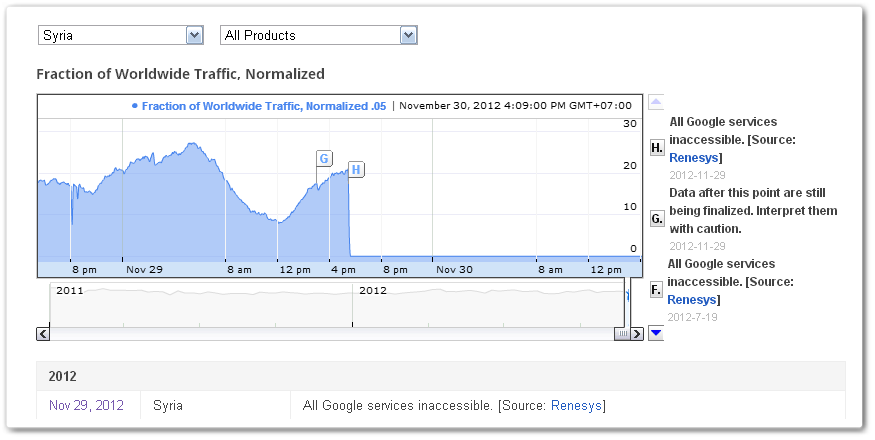Click the H annotation flag on chart
The height and width of the screenshot is (440, 875).
point(356,169)
